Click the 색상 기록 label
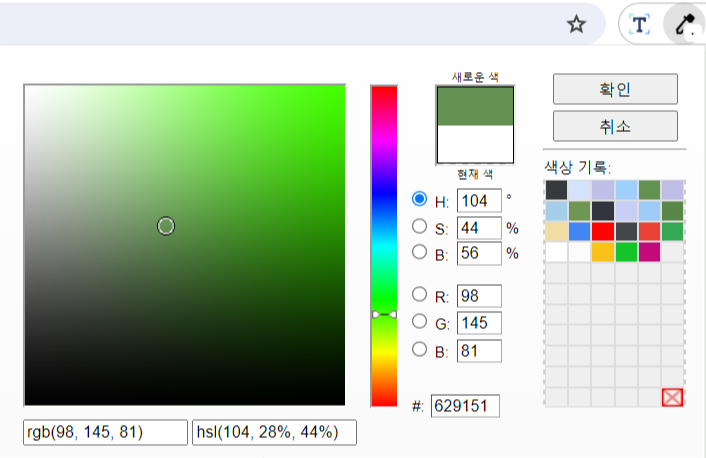This screenshot has height=458, width=706. click(x=578, y=168)
